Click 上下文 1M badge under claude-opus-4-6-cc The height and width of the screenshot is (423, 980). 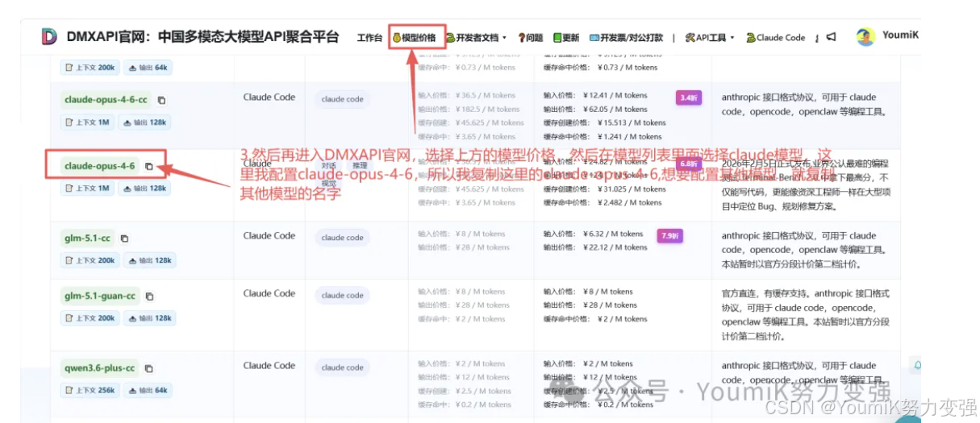point(87,122)
